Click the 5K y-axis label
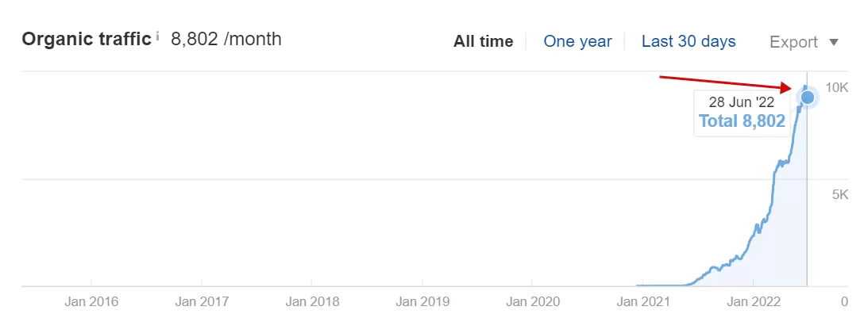 click(840, 194)
